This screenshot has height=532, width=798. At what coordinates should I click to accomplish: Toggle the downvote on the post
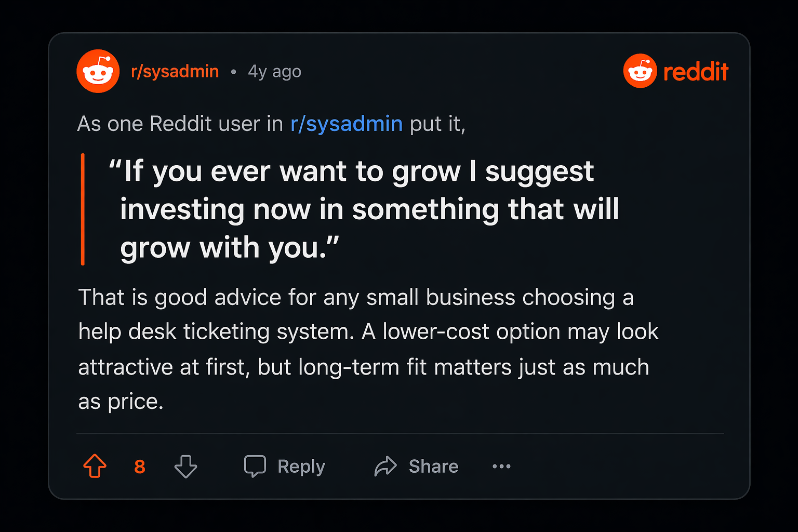pos(185,466)
